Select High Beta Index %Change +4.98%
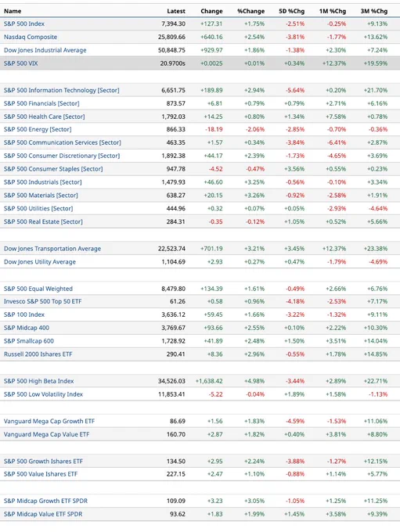 (254, 381)
